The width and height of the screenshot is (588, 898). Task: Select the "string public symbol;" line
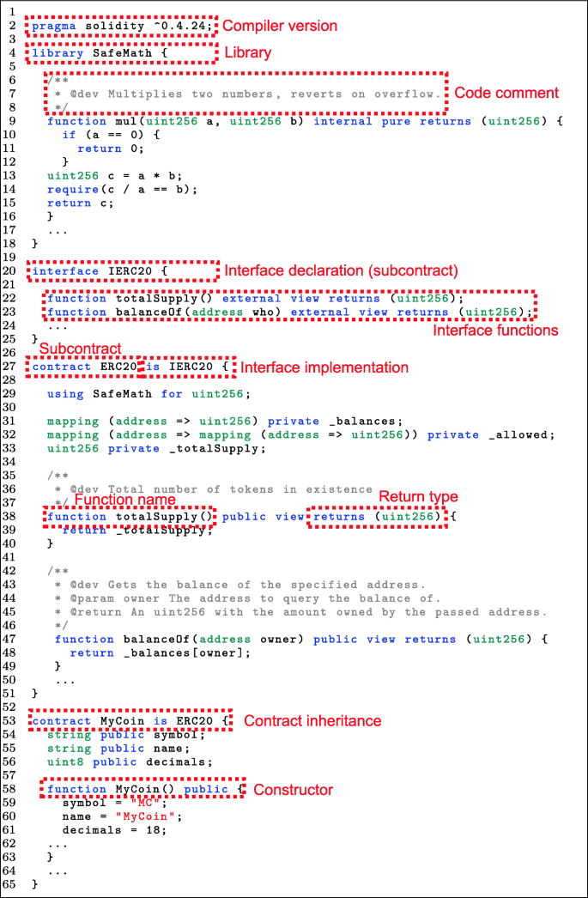click(x=126, y=735)
